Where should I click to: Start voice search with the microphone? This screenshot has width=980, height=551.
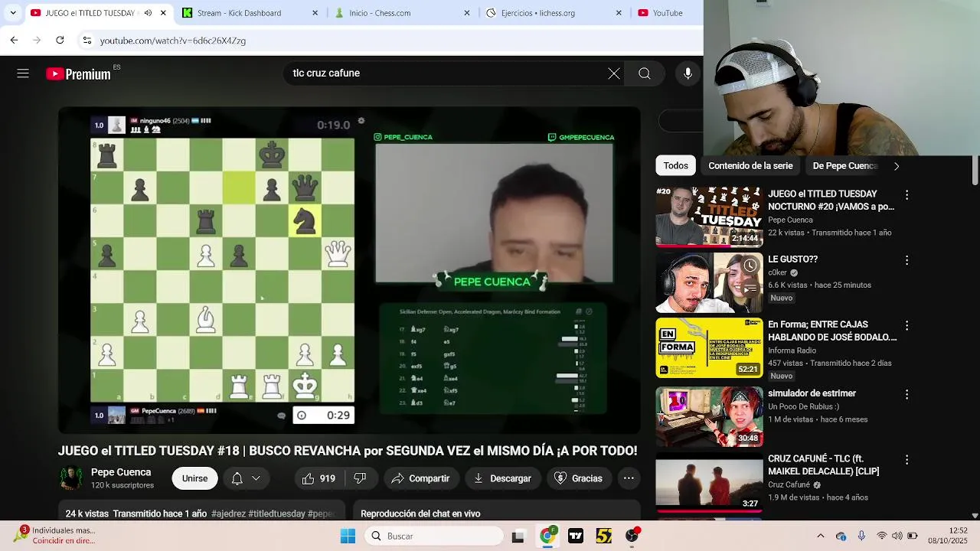pyautogui.click(x=688, y=73)
